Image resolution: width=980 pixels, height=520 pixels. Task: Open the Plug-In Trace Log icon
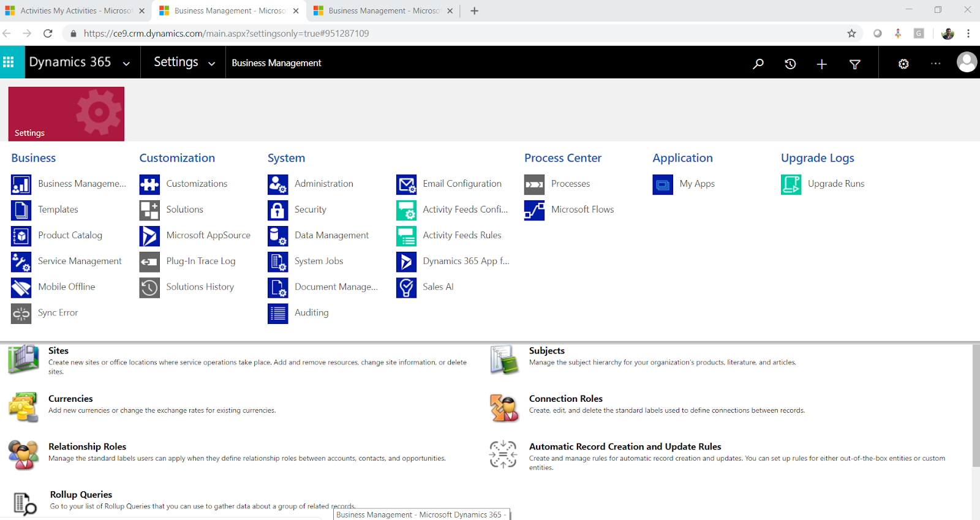coord(149,262)
